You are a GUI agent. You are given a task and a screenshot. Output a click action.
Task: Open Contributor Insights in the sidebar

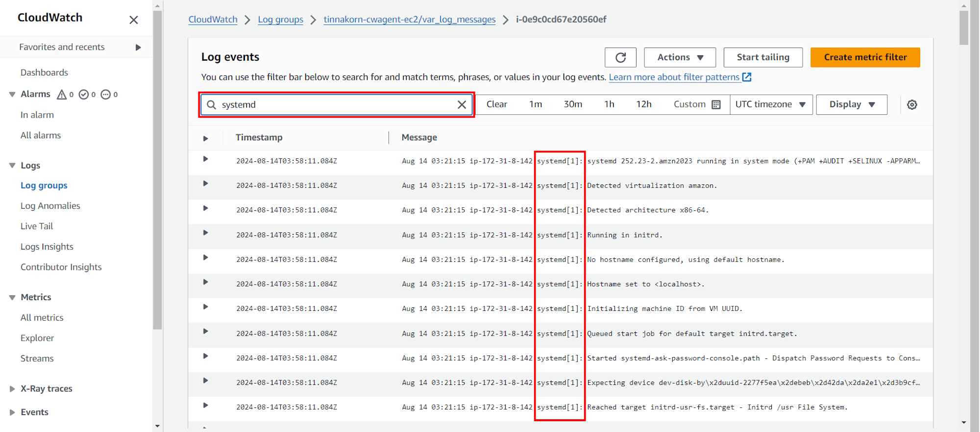(61, 267)
